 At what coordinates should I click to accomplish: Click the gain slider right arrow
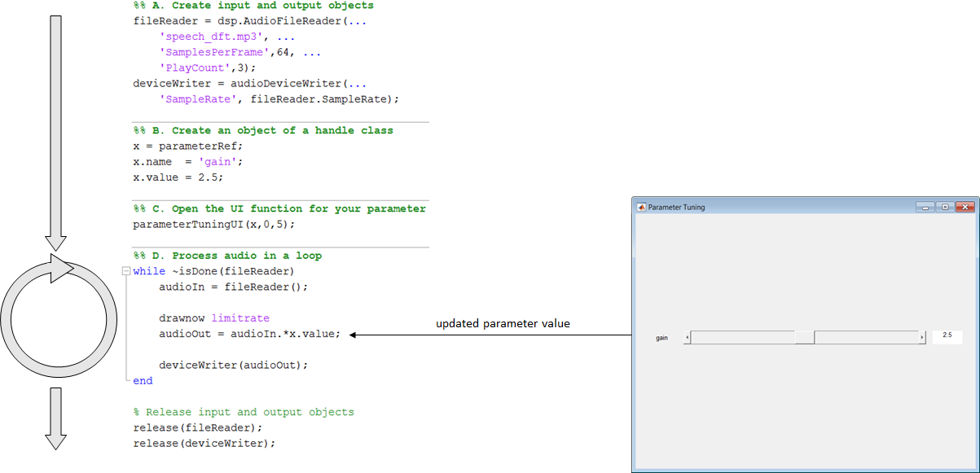[922, 337]
